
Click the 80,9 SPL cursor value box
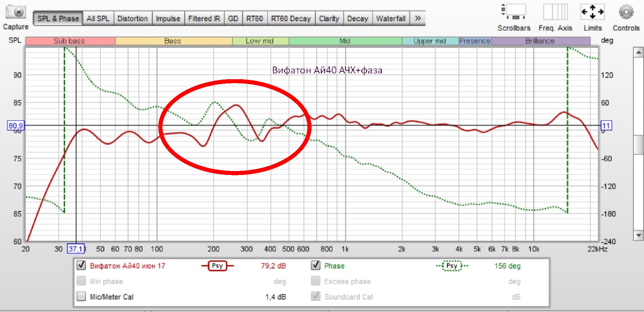(16, 125)
